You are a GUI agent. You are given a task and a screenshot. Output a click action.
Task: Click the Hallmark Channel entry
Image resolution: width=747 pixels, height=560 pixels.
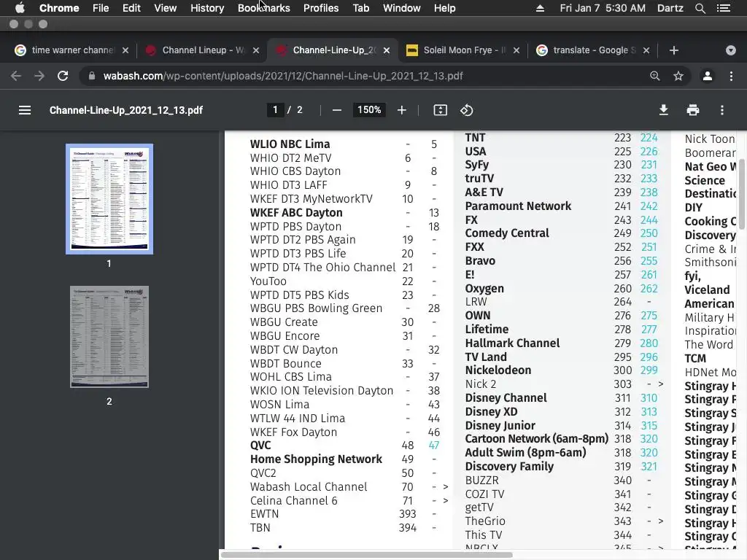[512, 343]
